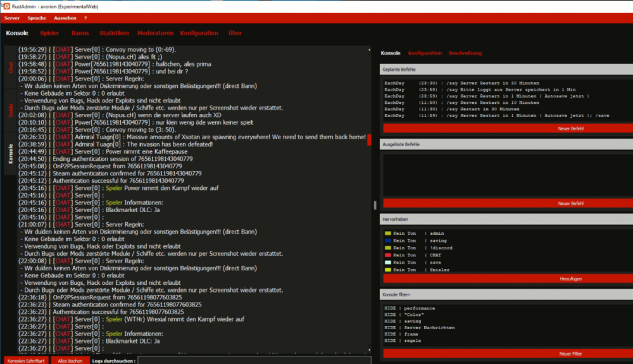Open the Konfiguration main tab
The width and height of the screenshot is (633, 364).
point(199,33)
